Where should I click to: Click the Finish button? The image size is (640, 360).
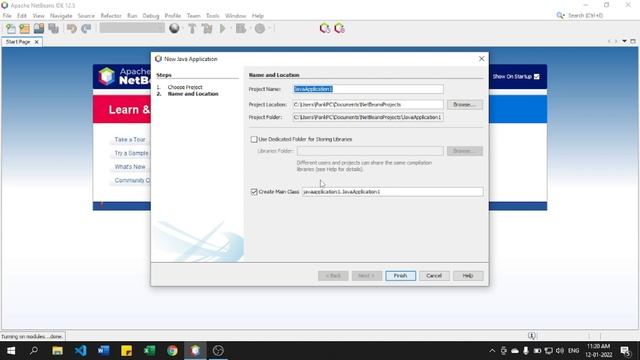click(400, 276)
